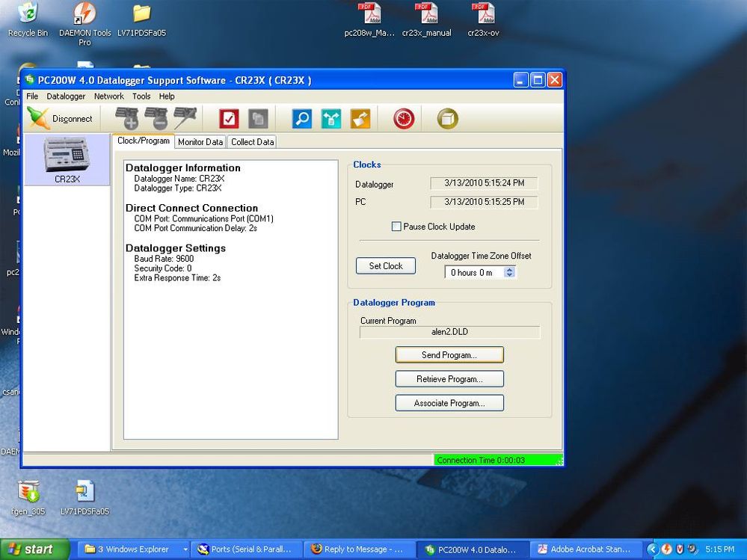The width and height of the screenshot is (747, 560).
Task: Click the 'COM Port: Communications Port (COM1)' line
Action: (204, 218)
